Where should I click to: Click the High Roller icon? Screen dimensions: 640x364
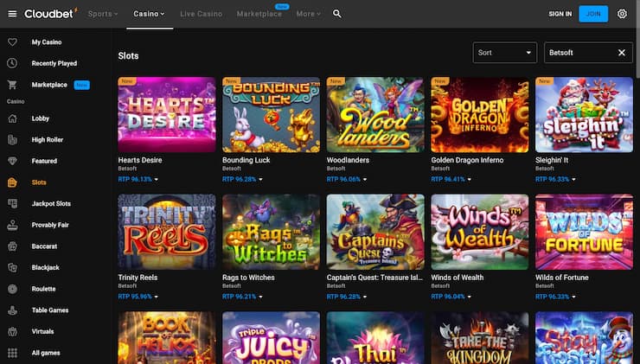[x=12, y=139]
